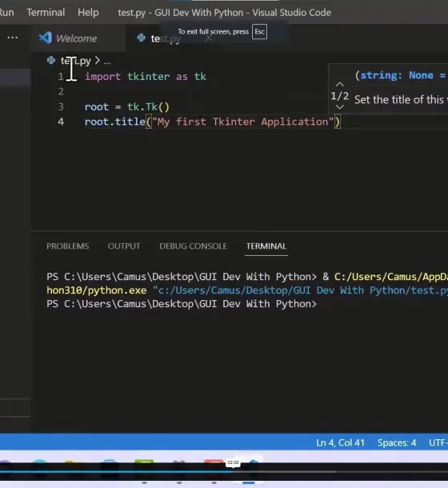Viewport: 448px width, 488px height.
Task: Click the 'Set the title of this' hint text
Action: pyautogui.click(x=399, y=99)
